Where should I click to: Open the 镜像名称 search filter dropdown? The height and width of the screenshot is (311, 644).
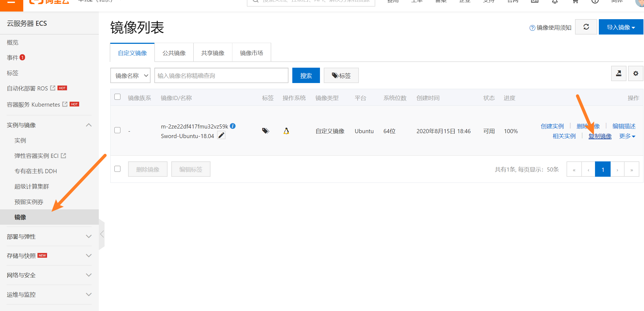(130, 75)
